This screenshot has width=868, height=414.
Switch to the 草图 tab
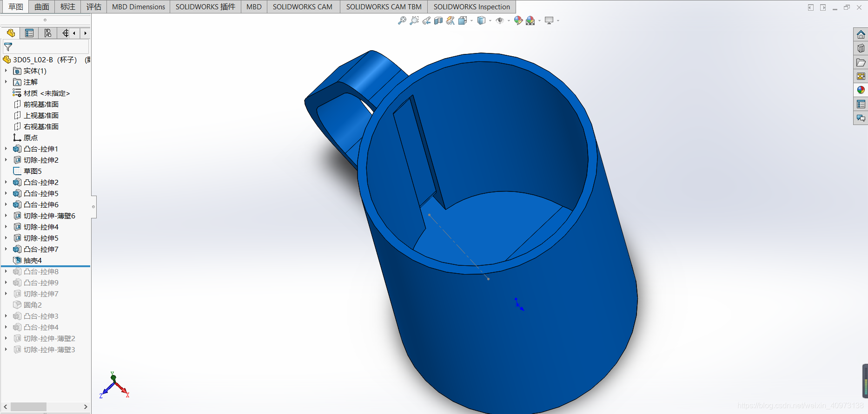15,7
